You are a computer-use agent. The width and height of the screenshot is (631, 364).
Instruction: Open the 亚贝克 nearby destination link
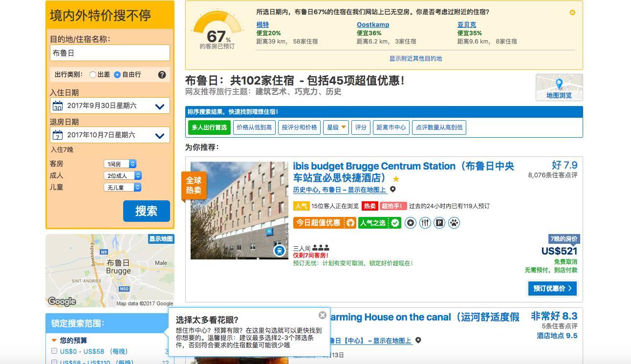click(467, 24)
